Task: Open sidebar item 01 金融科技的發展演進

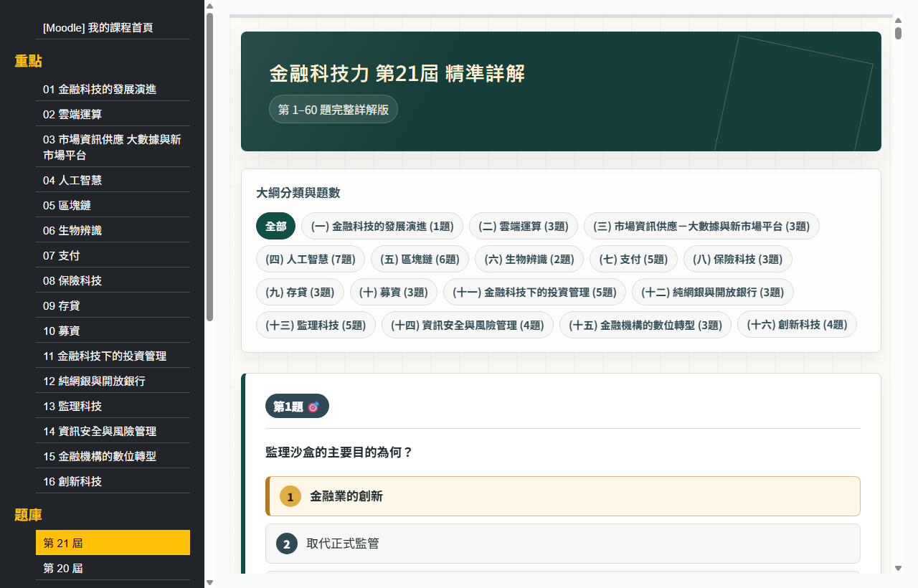Action: pos(113,90)
